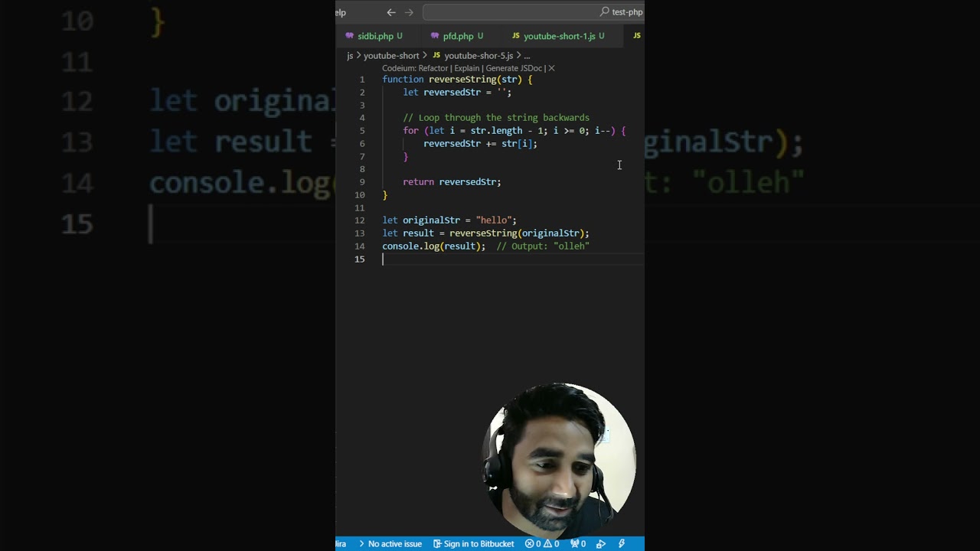Click the No active issue status item

pyautogui.click(x=389, y=544)
